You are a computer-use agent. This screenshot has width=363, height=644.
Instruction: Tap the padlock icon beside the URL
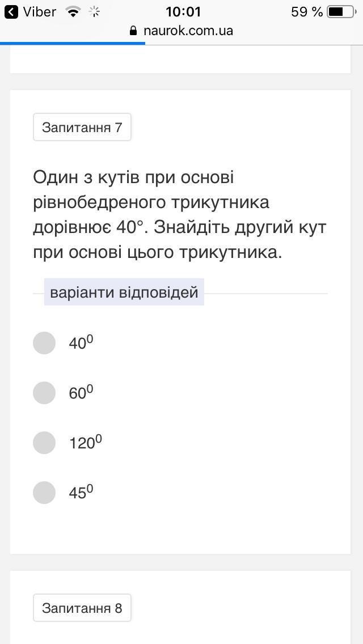(x=134, y=31)
